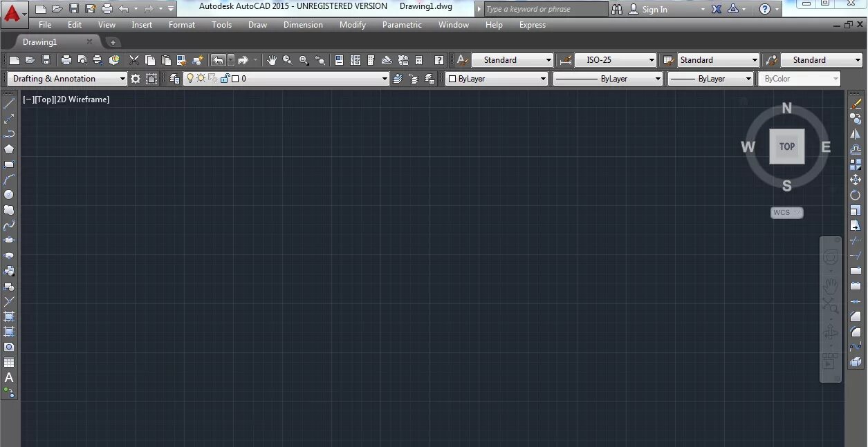This screenshot has height=447, width=868.
Task: Select the Multiline Text 'A' tool
Action: (9, 377)
